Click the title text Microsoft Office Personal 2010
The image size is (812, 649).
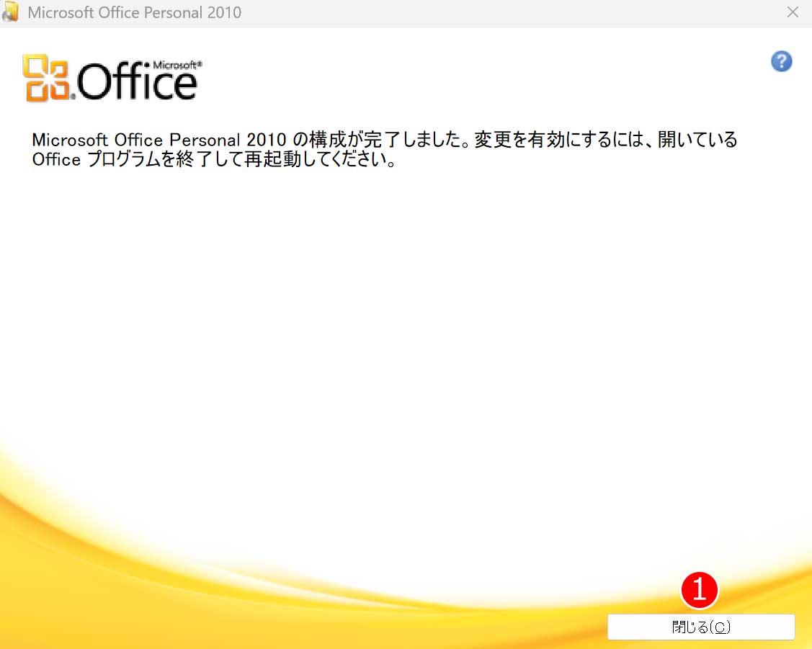point(135,12)
